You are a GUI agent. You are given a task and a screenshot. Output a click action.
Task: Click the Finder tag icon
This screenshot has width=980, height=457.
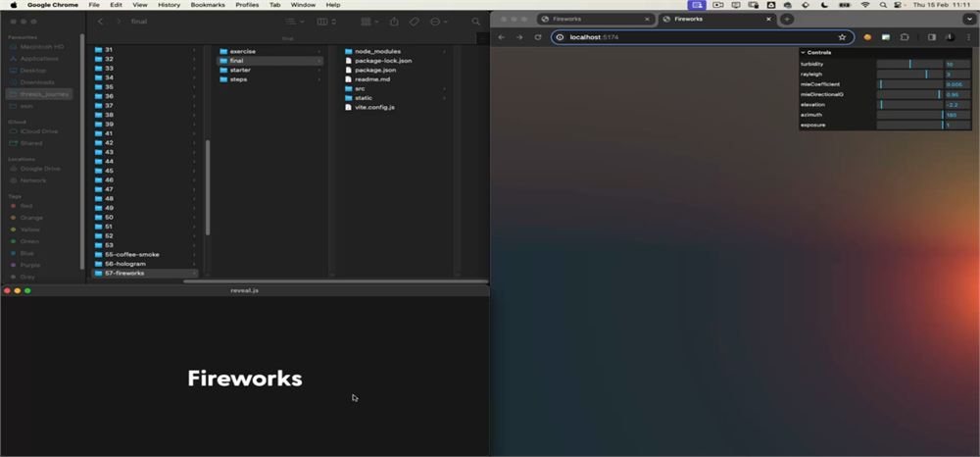pyautogui.click(x=414, y=22)
